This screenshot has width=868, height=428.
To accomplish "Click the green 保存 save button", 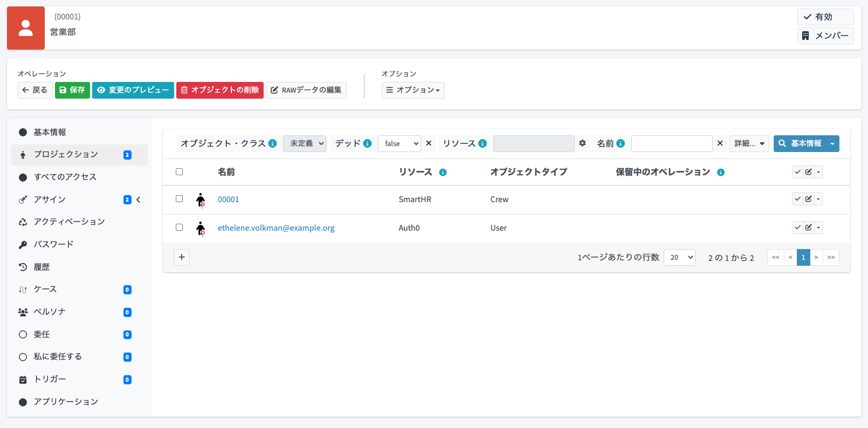I will coord(72,90).
